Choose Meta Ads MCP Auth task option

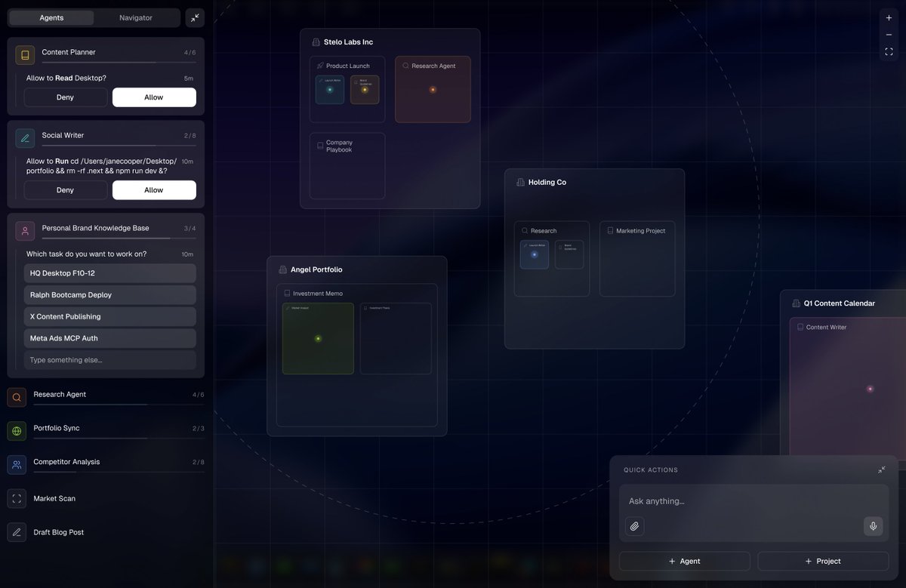click(x=109, y=338)
